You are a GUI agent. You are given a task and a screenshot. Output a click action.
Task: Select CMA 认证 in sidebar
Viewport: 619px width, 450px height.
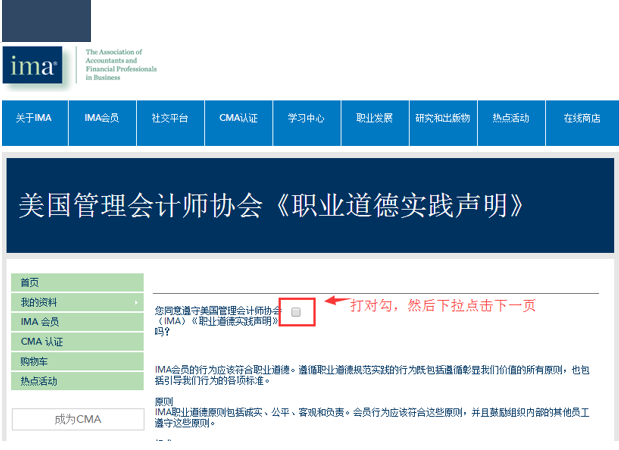[77, 342]
